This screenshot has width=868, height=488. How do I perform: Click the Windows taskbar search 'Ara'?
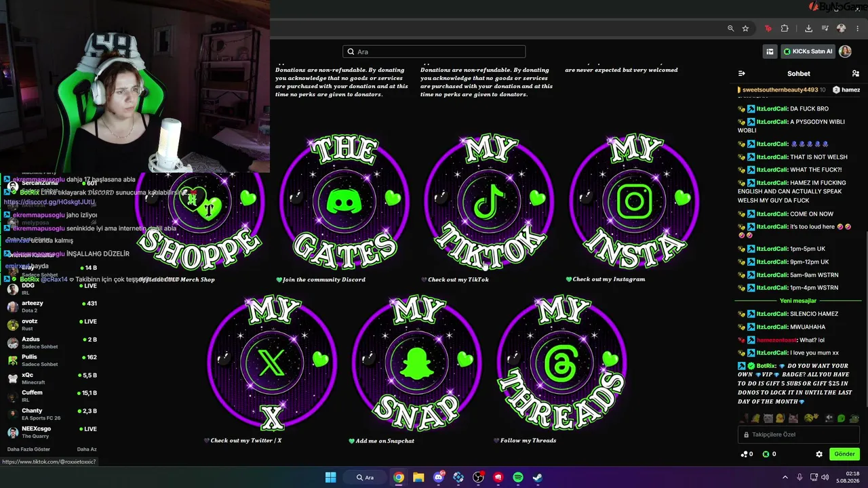click(x=366, y=477)
